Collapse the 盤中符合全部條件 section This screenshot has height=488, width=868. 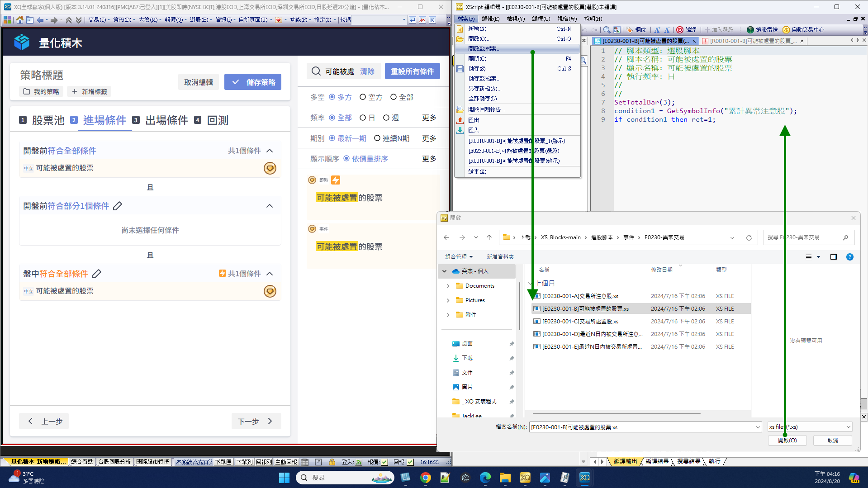click(x=270, y=273)
